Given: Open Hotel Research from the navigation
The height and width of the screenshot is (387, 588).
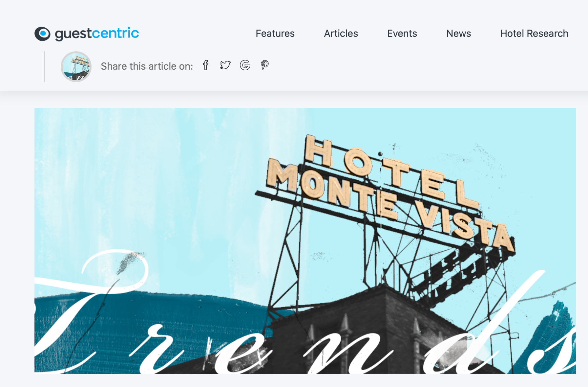Looking at the screenshot, I should 534,34.
